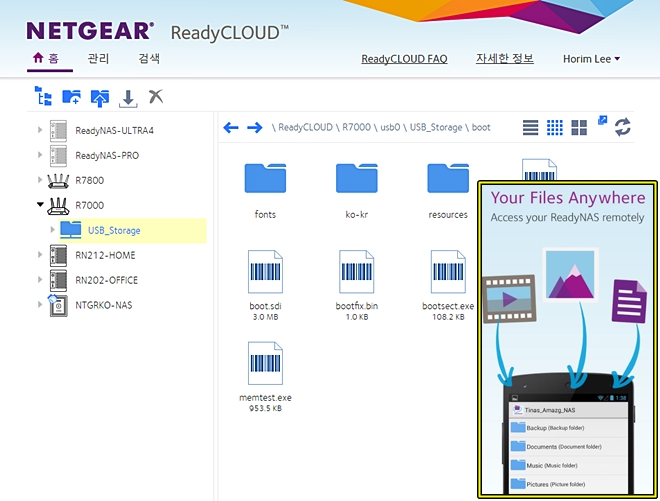
Task: Click the upload folder icon
Action: coord(100,98)
